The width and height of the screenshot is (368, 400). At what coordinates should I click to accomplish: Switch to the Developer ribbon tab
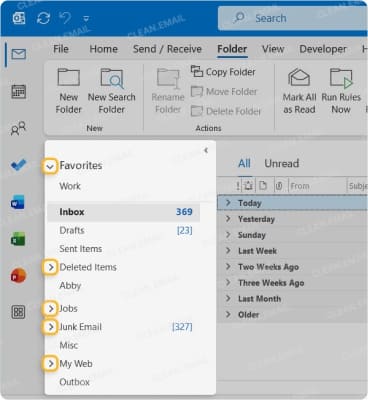coord(323,49)
